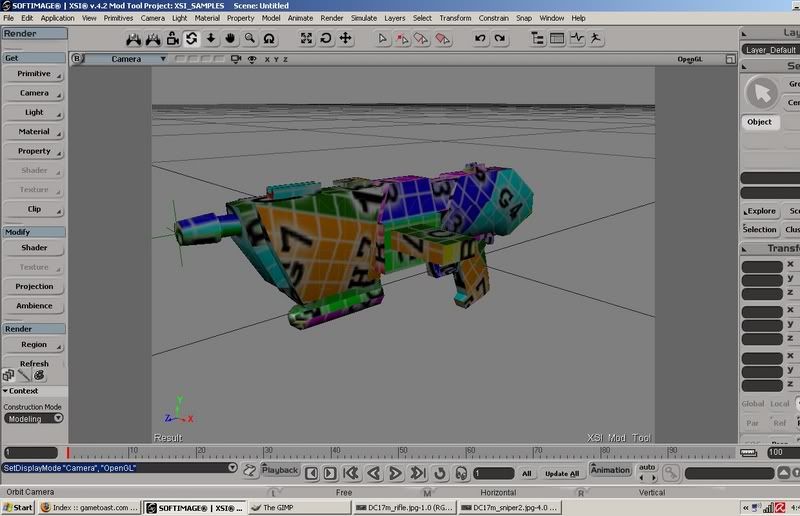Click the Explore button
Viewport: 800px width, 516px height.
click(x=760, y=211)
